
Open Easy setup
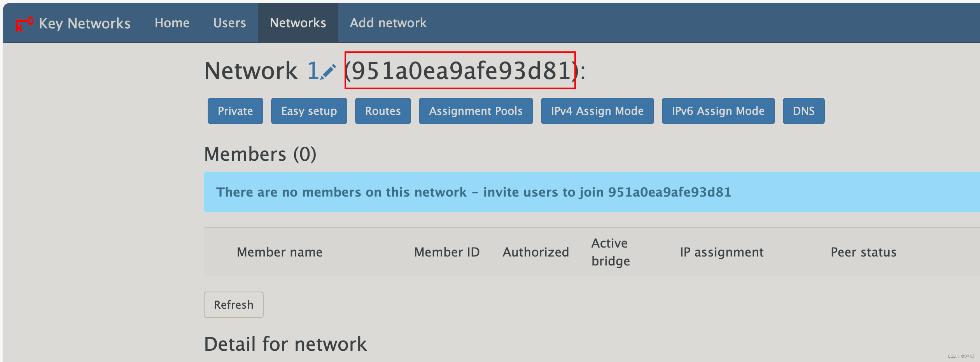click(309, 111)
